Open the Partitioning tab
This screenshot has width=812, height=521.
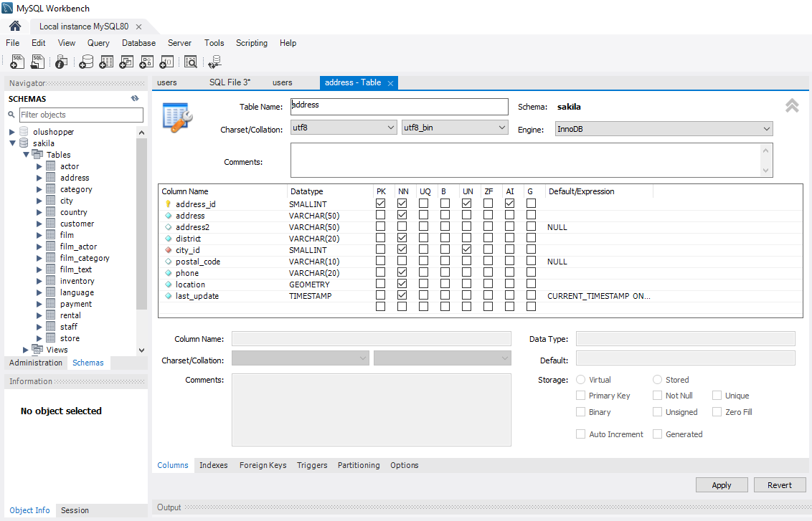(359, 465)
